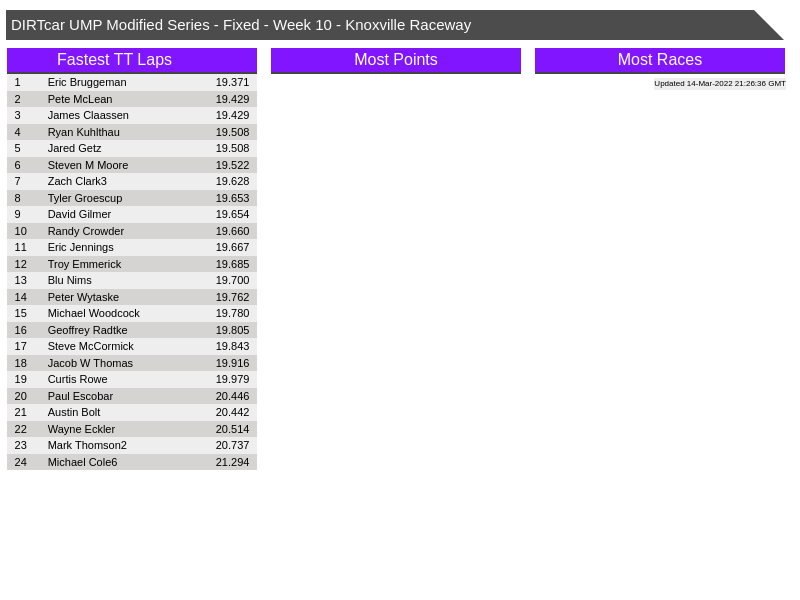Select the Fastest TT Laps header
This screenshot has width=800, height=600.
(114, 60)
